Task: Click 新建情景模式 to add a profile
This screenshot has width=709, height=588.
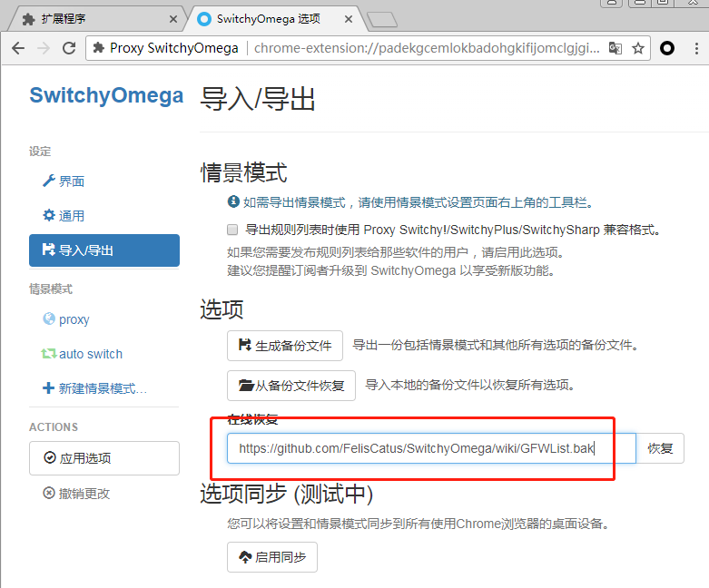Action: coord(104,388)
